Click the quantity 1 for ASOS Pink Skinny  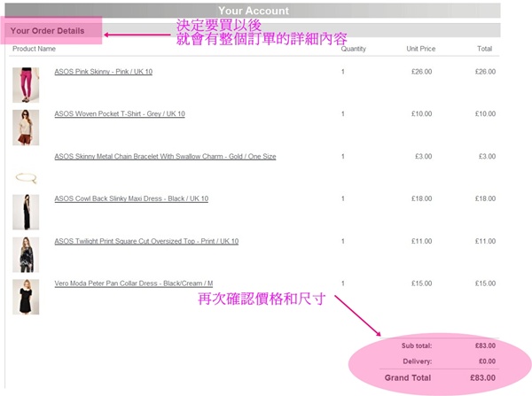(x=343, y=72)
